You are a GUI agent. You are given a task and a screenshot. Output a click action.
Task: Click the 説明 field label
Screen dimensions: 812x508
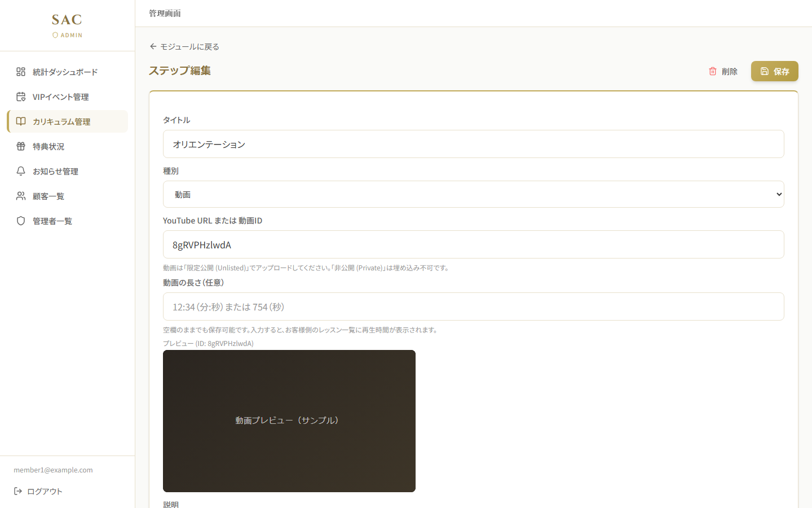coord(171,504)
